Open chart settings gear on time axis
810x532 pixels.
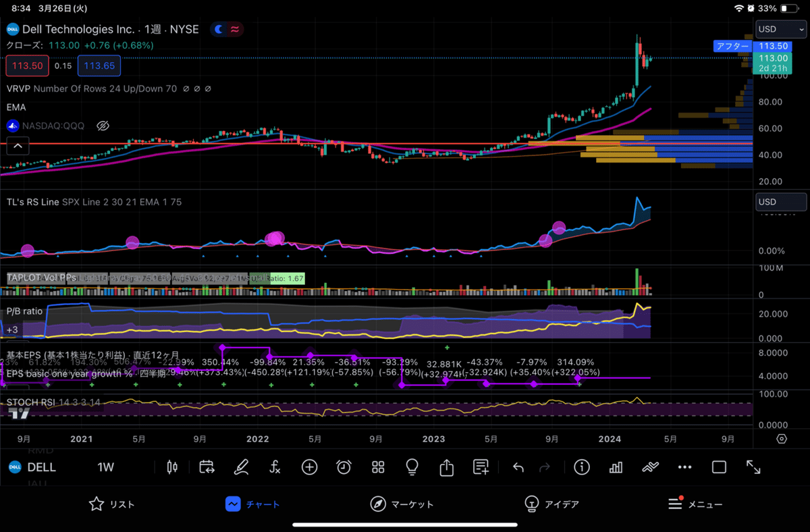point(782,439)
